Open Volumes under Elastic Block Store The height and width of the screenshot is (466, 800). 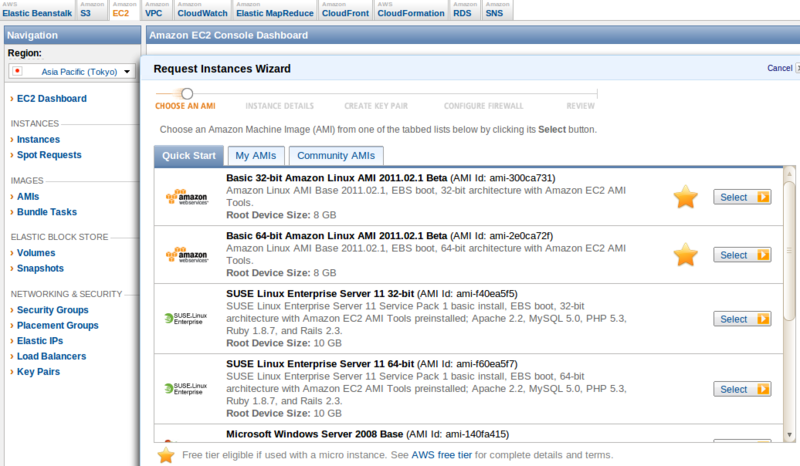pos(36,253)
